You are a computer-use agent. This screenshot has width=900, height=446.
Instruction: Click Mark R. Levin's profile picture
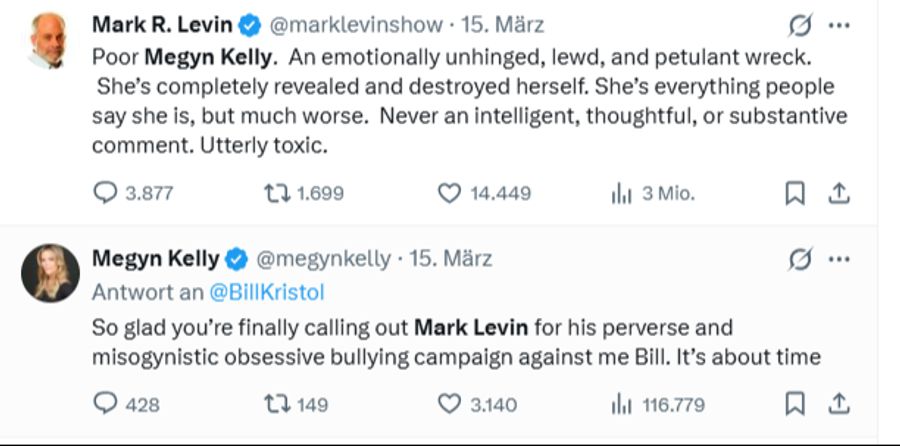click(48, 41)
